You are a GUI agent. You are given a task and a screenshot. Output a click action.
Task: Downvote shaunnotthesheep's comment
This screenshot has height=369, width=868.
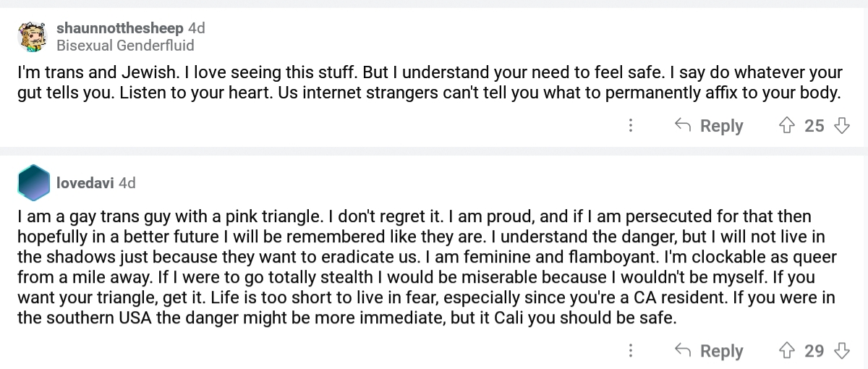841,126
